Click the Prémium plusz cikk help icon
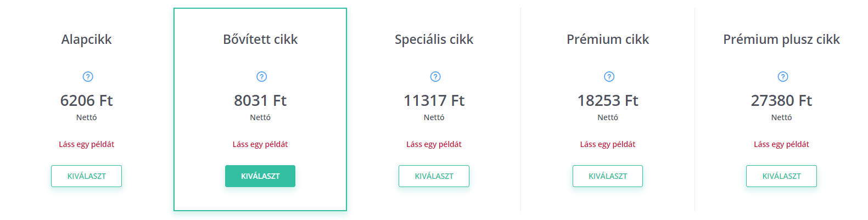868x220 pixels. pos(783,77)
